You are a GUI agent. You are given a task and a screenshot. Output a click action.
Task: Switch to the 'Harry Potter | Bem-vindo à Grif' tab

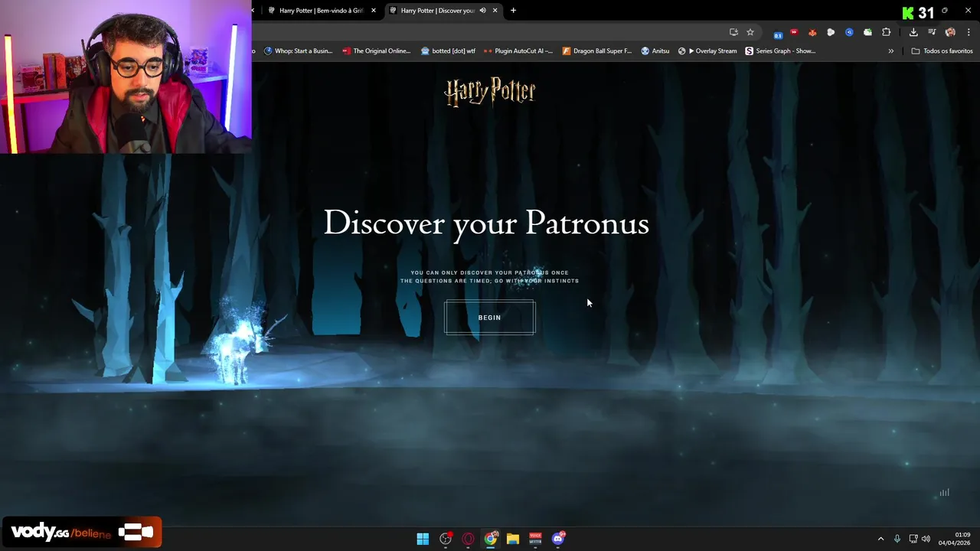[321, 11]
